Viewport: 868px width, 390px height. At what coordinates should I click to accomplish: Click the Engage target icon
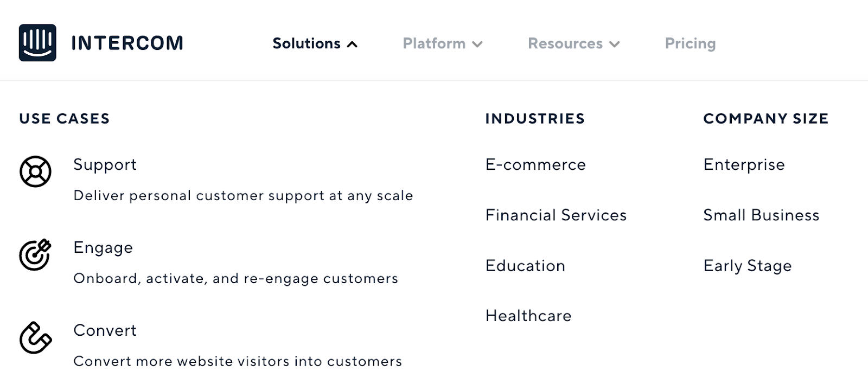pos(35,254)
